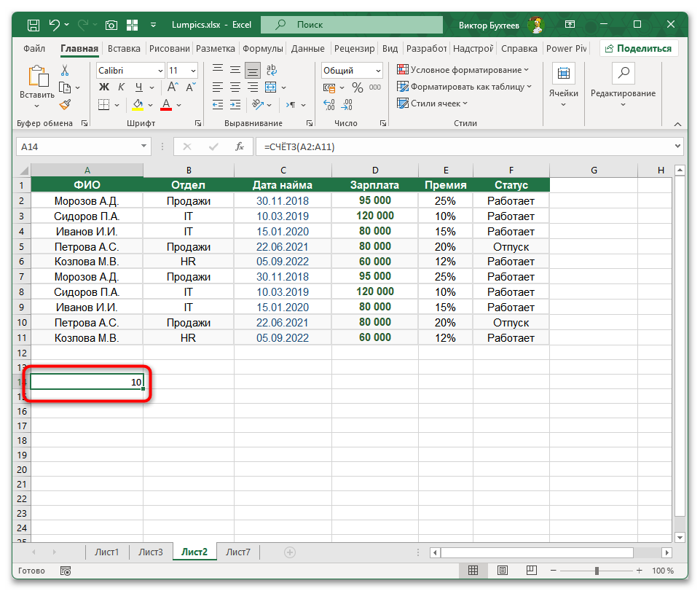700x591 pixels.
Task: Decrease the font size
Action: 191,87
